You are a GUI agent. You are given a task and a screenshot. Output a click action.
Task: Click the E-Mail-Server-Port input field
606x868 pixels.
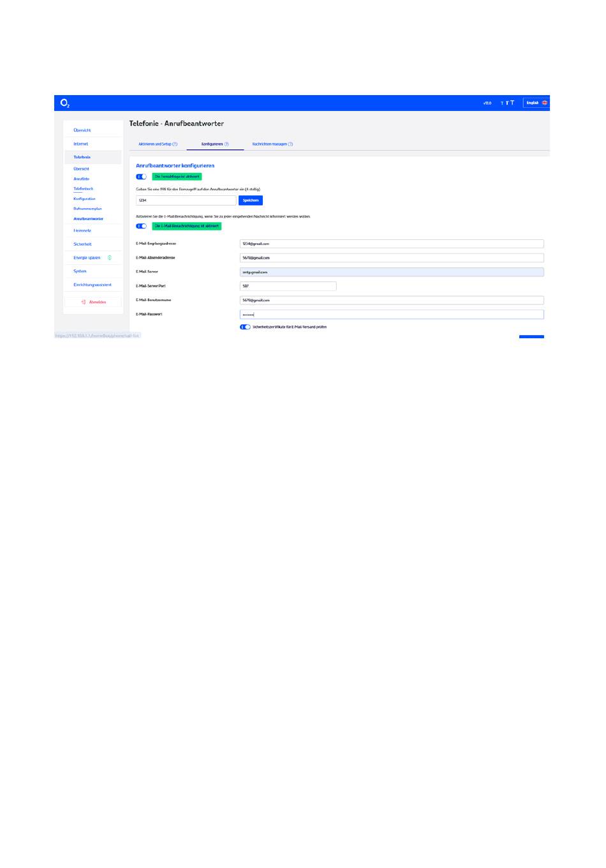click(x=288, y=286)
